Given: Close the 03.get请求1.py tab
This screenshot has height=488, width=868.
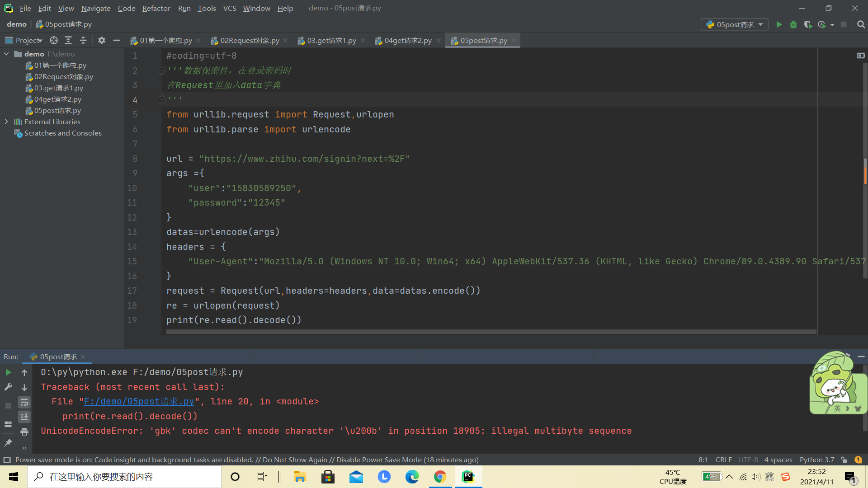Looking at the screenshot, I should pyautogui.click(x=363, y=40).
